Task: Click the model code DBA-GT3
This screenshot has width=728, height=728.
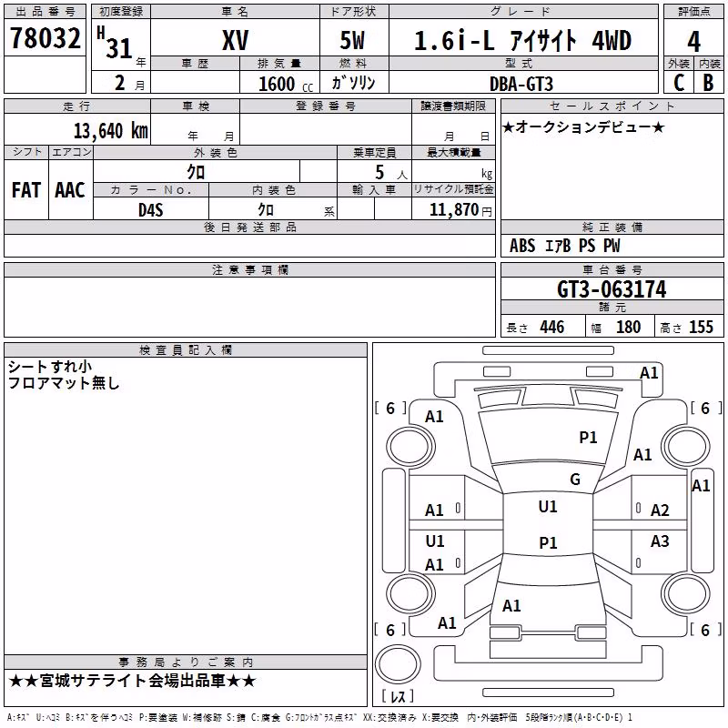Action: tap(521, 84)
